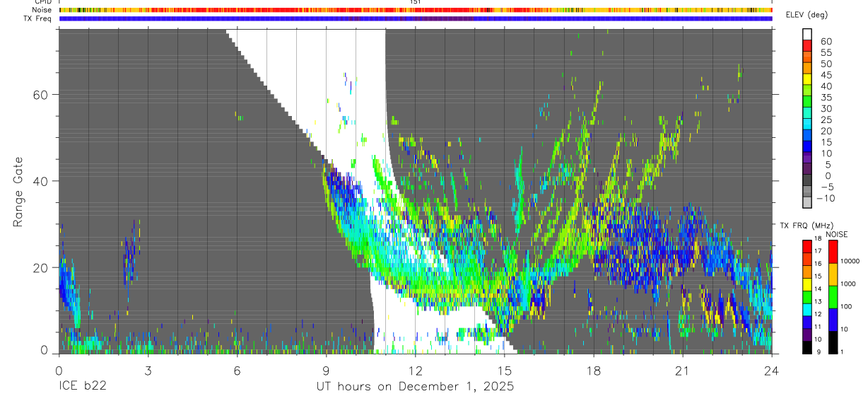Pick orange NOISE swatch between 10000 and 1000
The image size is (868, 401).
[x=834, y=274]
